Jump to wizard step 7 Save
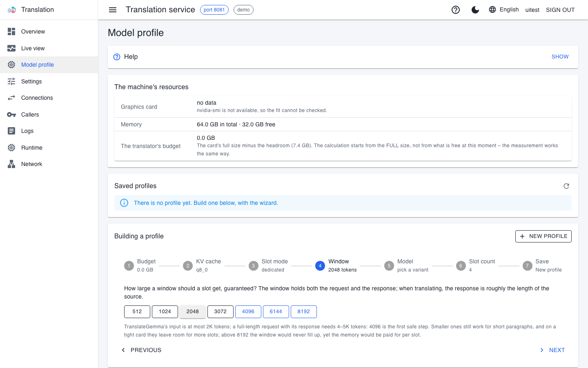The image size is (588, 368). coord(542,265)
